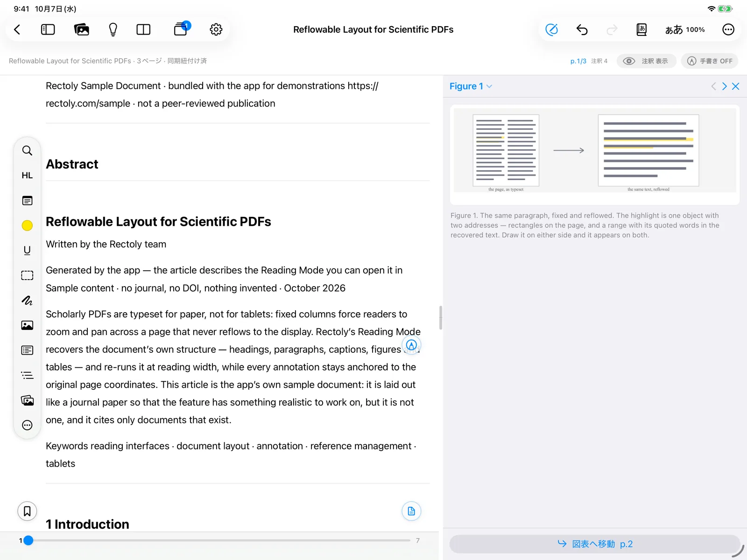Image resolution: width=747 pixels, height=560 pixels.
Task: Open the figures gallery icon in top toolbar
Action: [82, 30]
